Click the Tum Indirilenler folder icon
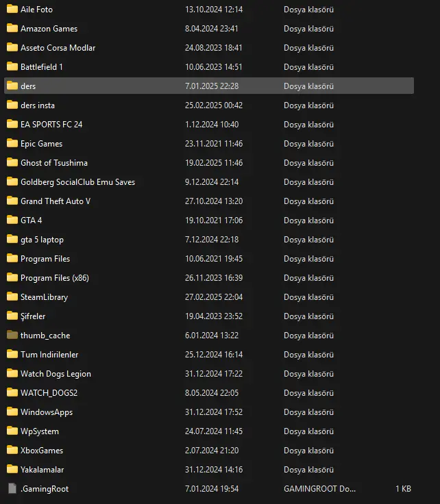 pyautogui.click(x=12, y=354)
